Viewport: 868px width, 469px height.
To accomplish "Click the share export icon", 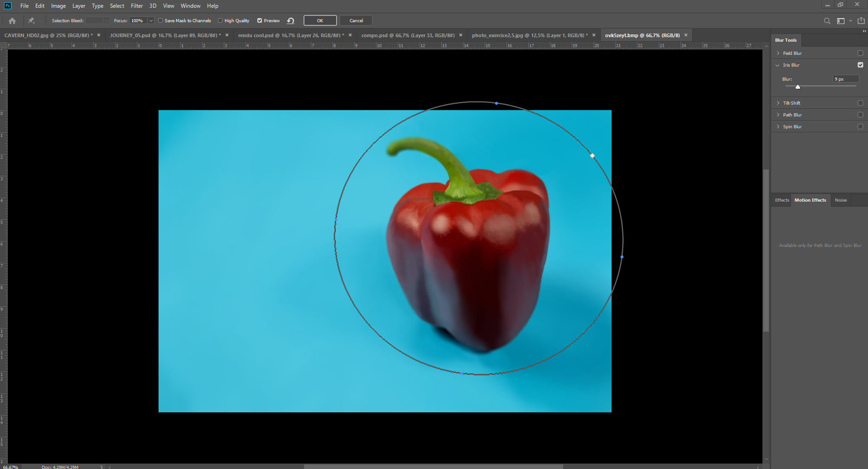I will [861, 21].
